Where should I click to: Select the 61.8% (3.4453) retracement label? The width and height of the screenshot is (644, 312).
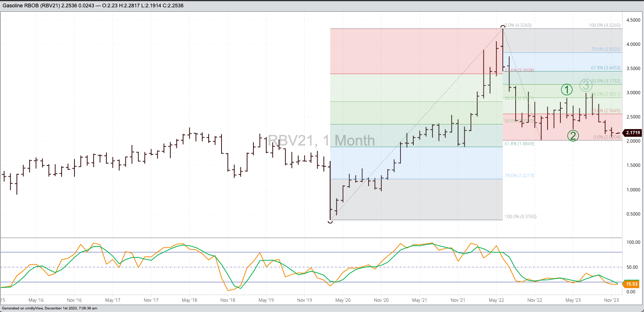click(605, 68)
